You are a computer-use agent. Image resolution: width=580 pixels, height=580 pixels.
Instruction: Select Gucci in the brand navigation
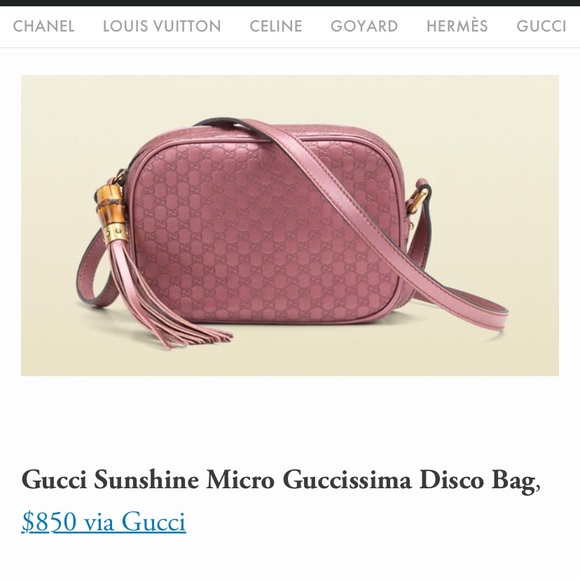coord(541,26)
